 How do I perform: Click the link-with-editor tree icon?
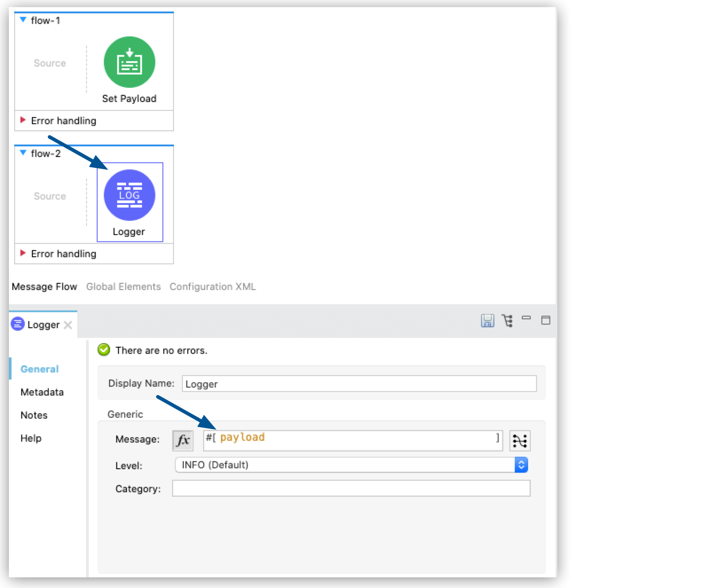[x=506, y=321]
